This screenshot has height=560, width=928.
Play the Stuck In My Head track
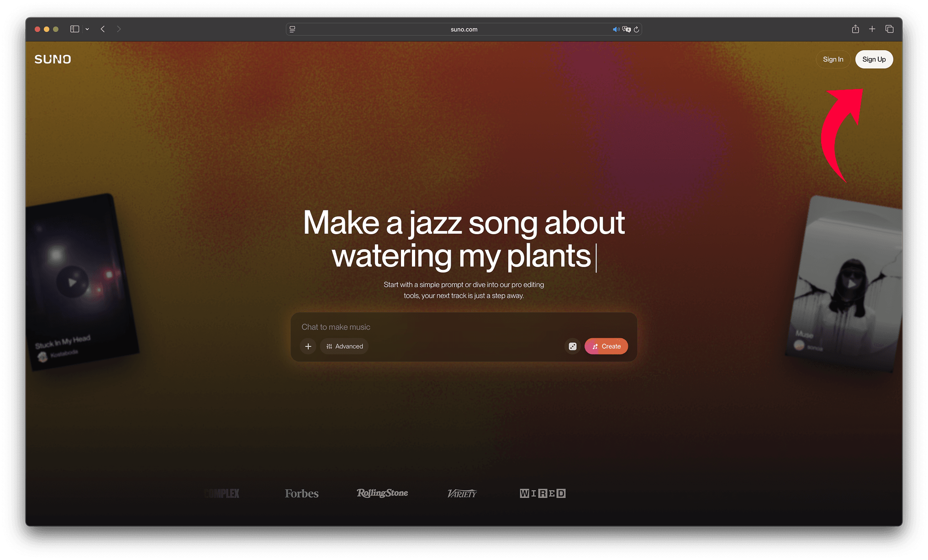click(x=72, y=282)
